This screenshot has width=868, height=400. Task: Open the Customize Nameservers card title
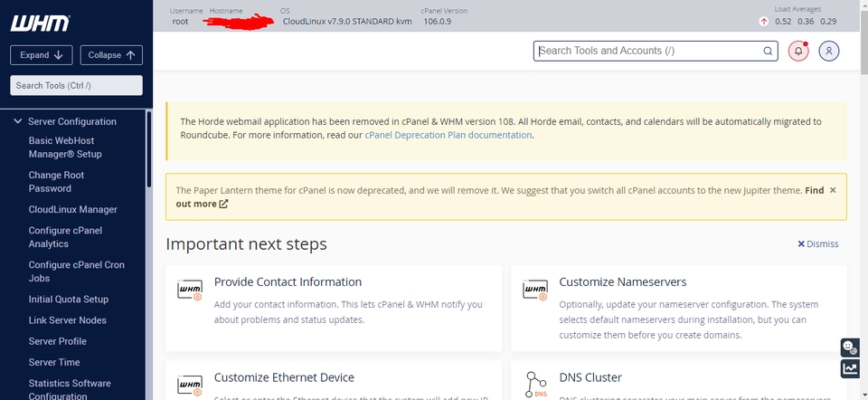(623, 282)
